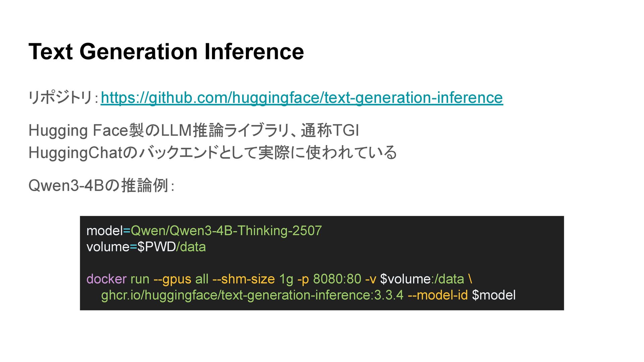Screen dimensions: 644x362
Task: Click "$model" at the end of the command
Action: 494,295
